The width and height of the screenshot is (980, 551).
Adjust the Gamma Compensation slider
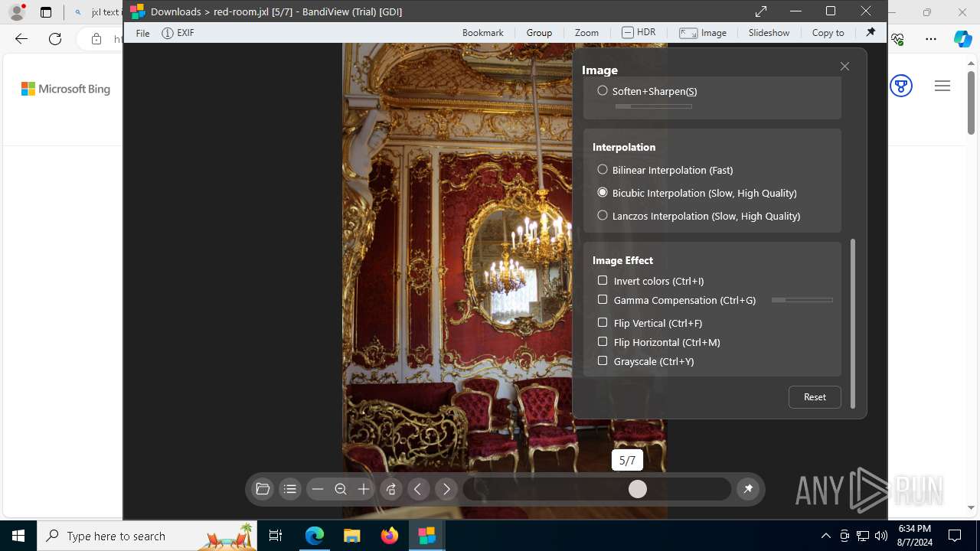coord(802,300)
